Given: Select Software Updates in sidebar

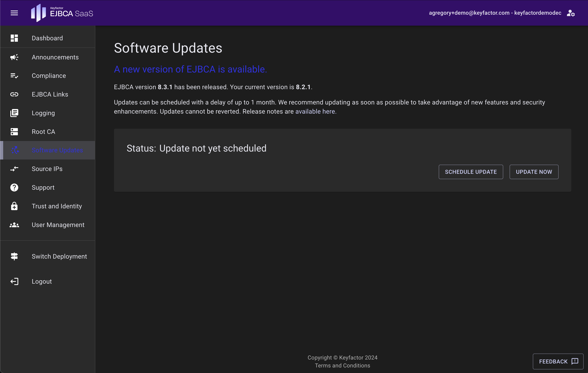Looking at the screenshot, I should click(57, 150).
